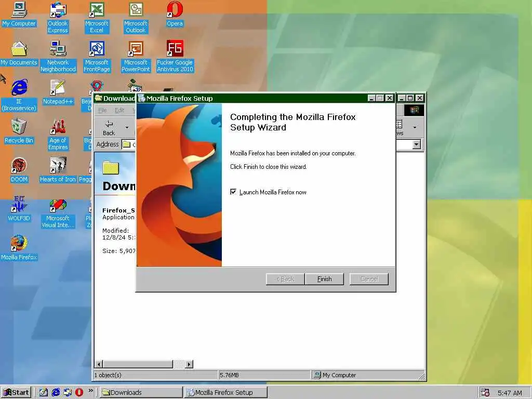532x399 pixels.
Task: Select the Microsoft Visual InterDev shortcut
Action: (x=58, y=212)
